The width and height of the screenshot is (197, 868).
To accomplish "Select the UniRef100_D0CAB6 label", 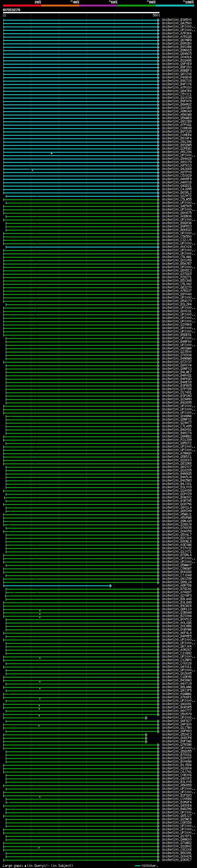I will tap(176, 626).
